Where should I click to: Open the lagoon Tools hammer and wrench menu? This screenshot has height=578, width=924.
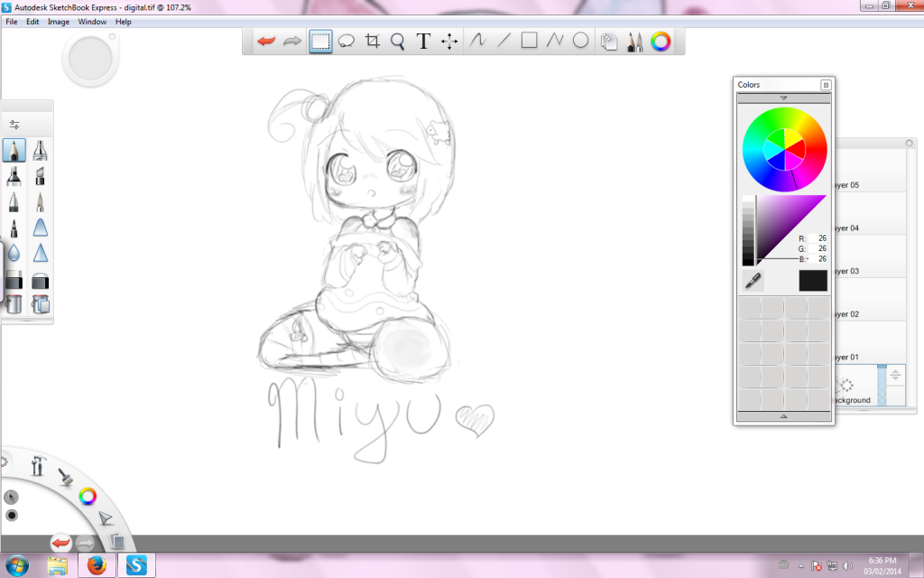click(38, 465)
